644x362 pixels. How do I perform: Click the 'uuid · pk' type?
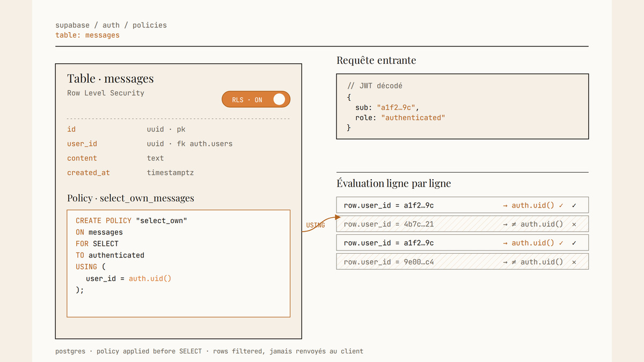point(166,129)
